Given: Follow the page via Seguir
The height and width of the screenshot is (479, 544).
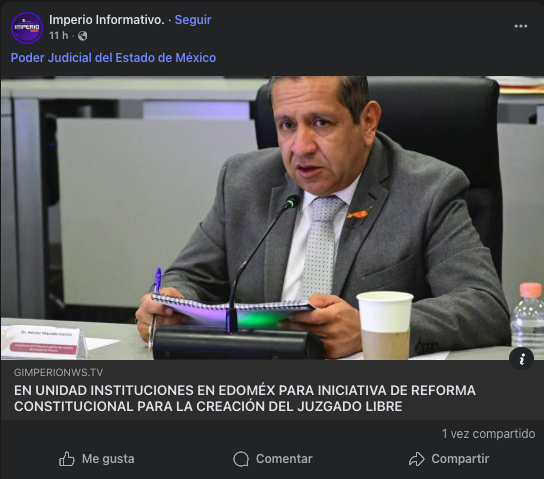Looking at the screenshot, I should (x=193, y=20).
